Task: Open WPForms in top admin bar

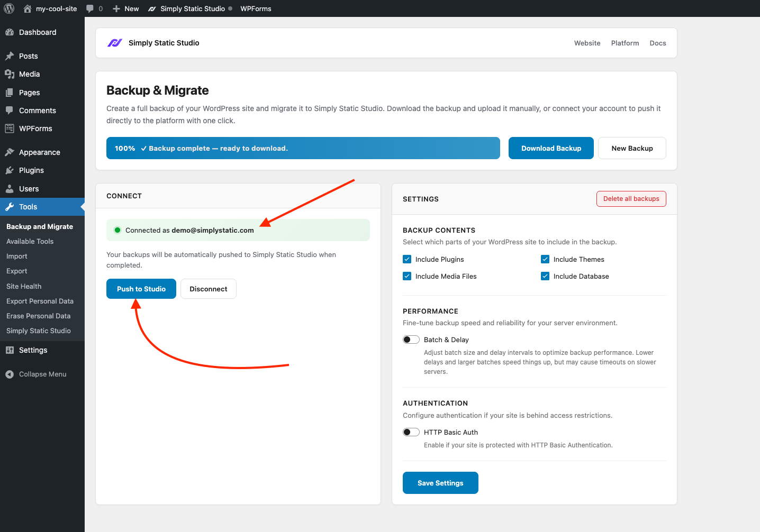Action: click(256, 8)
